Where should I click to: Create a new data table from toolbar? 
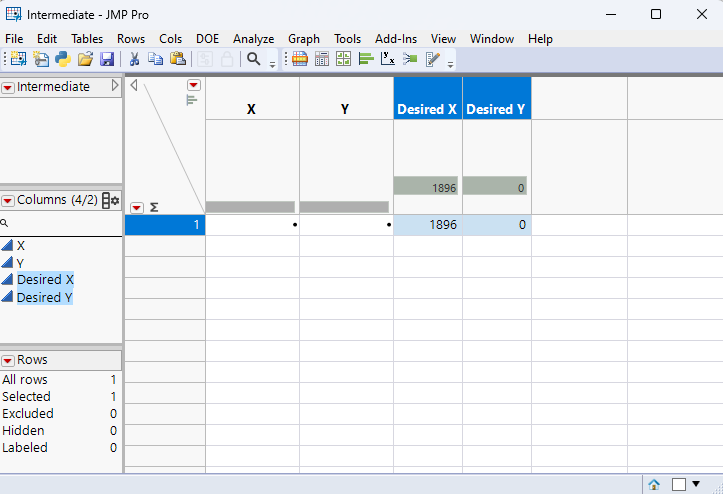(x=18, y=59)
